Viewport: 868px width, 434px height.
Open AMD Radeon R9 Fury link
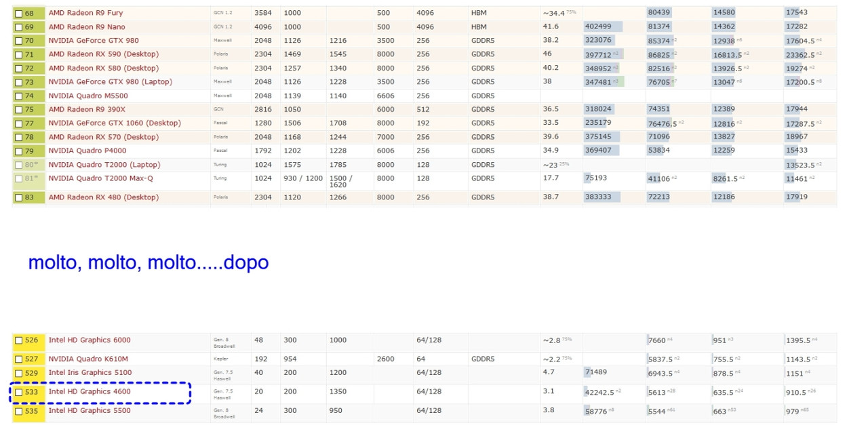(x=85, y=13)
